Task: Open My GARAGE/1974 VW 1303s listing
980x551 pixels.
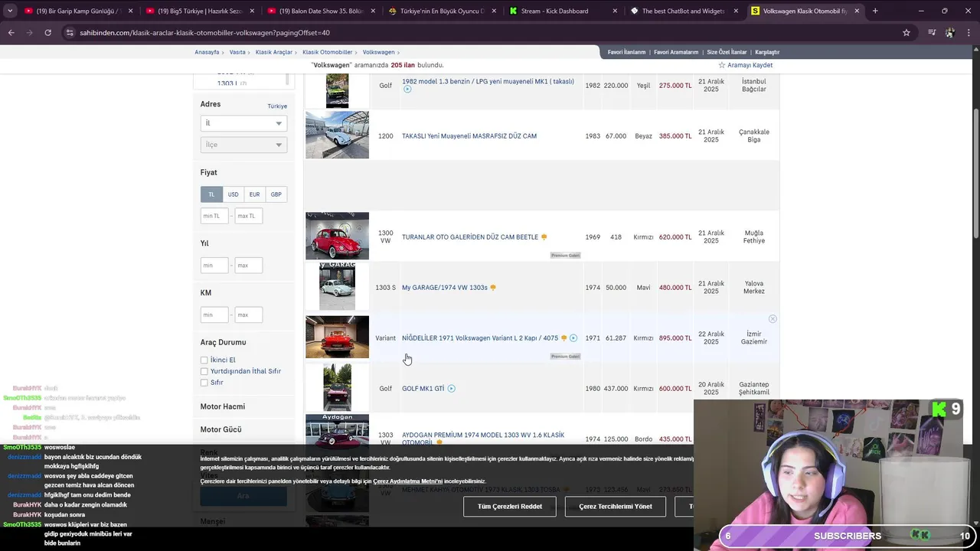Action: click(x=445, y=288)
